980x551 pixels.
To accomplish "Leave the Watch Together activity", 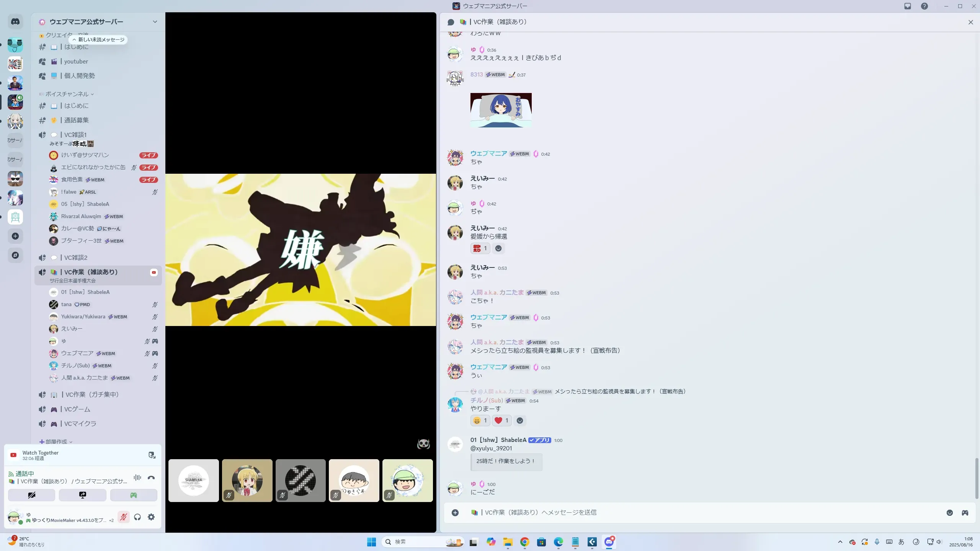I will (152, 455).
